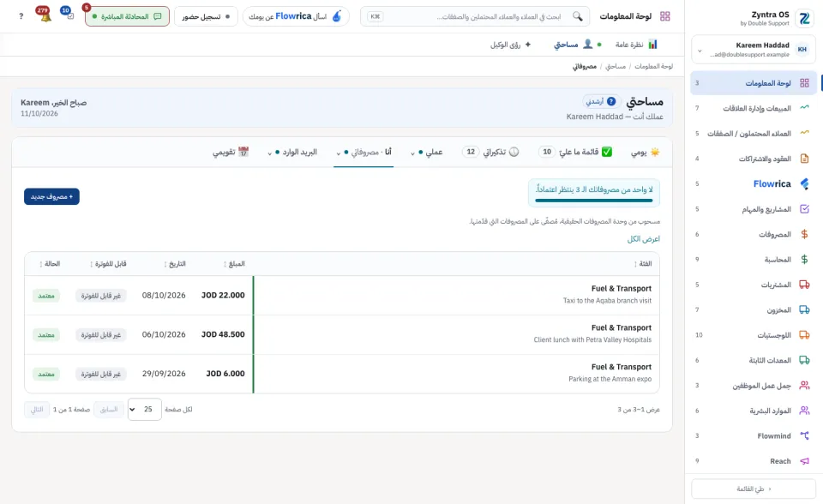Click the blue help icon next to أرشدني
Viewport: 823px width, 504px height.
[611, 101]
